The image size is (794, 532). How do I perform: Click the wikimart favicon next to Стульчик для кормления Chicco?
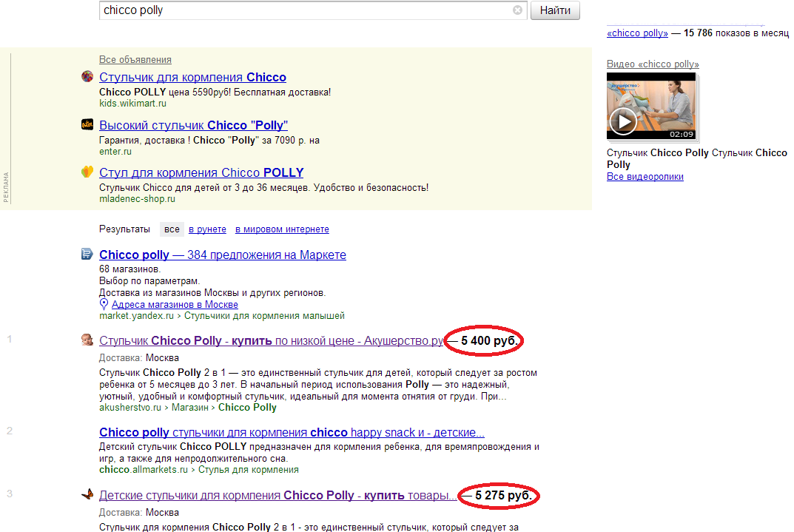tap(87, 76)
